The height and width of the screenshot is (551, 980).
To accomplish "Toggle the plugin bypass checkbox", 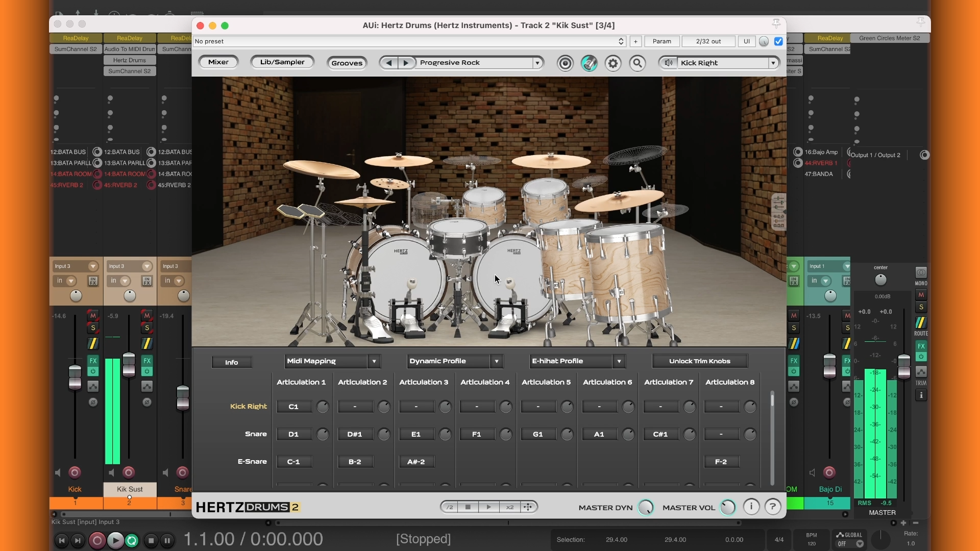I will click(x=778, y=41).
